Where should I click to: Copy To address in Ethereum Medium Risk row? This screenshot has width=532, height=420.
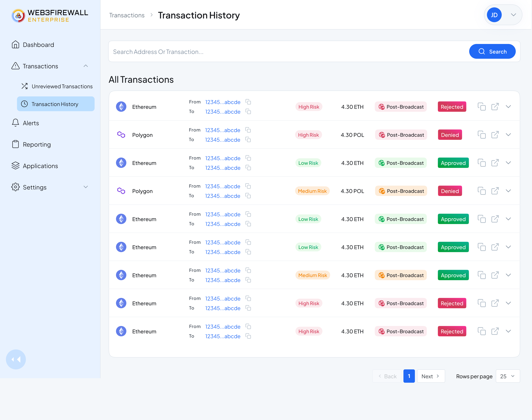[x=248, y=280]
